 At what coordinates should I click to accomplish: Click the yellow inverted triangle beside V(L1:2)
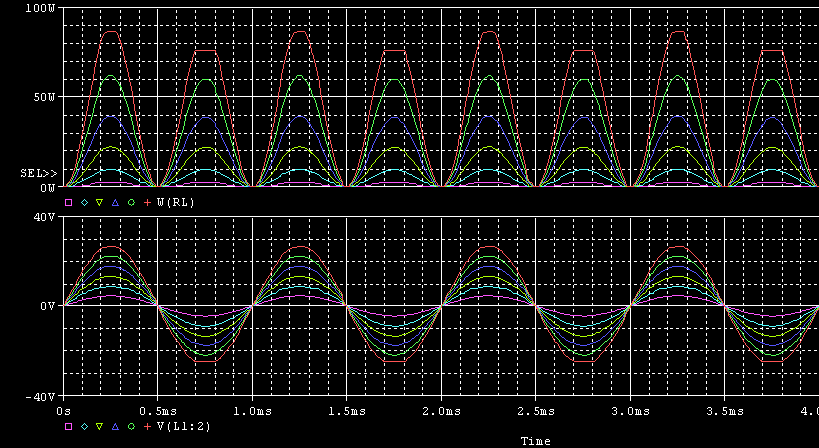[100, 426]
